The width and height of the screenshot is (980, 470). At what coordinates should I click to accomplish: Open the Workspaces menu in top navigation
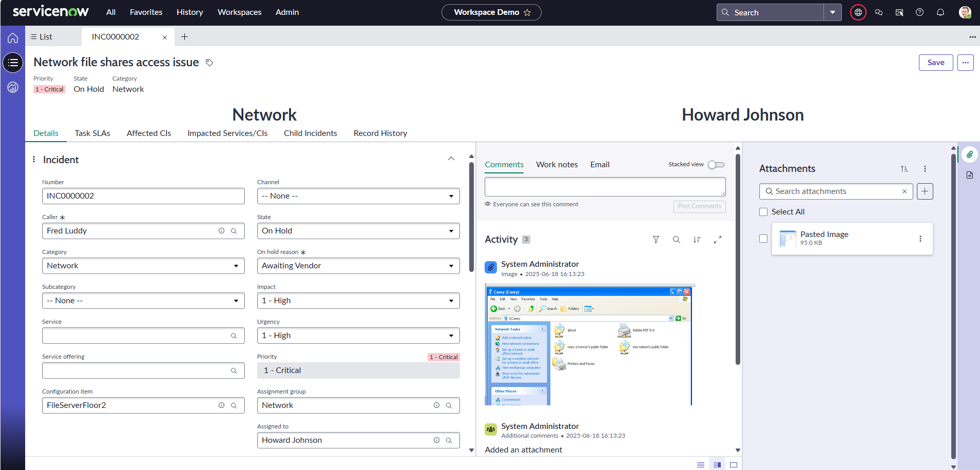tap(239, 12)
